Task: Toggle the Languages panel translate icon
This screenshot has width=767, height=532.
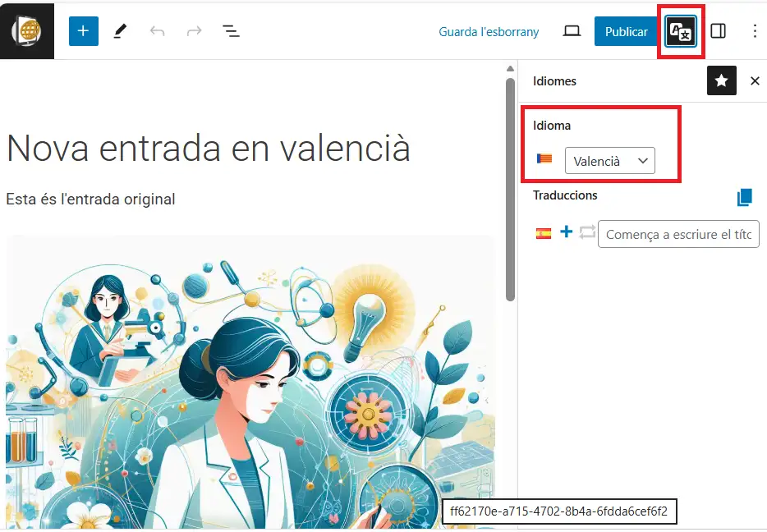Action: (x=681, y=32)
